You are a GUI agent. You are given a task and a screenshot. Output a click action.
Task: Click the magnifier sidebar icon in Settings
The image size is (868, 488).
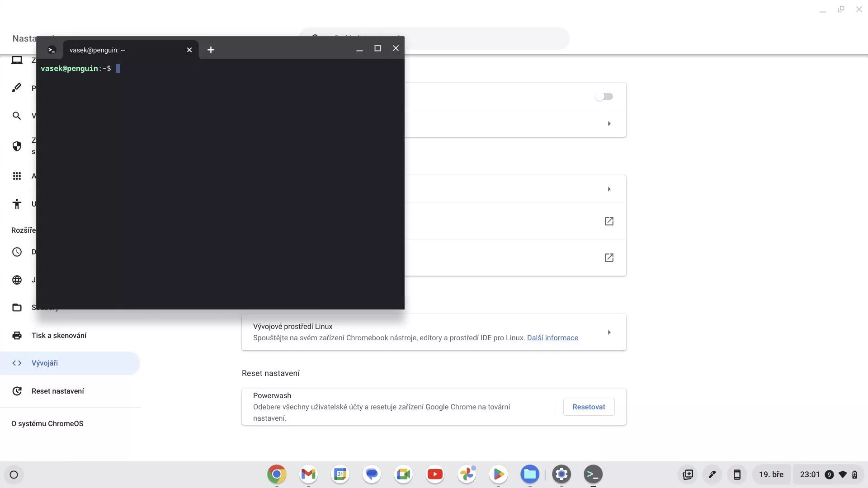pyautogui.click(x=17, y=116)
